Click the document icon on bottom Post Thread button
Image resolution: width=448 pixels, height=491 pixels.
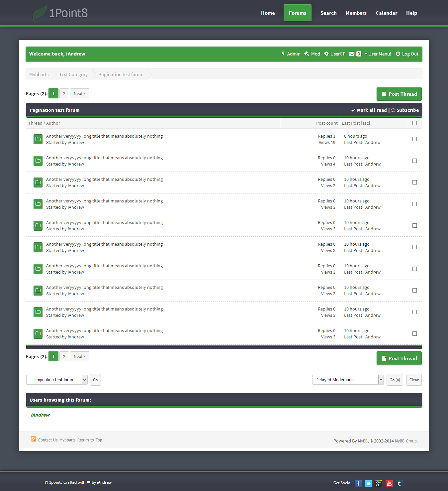[384, 358]
